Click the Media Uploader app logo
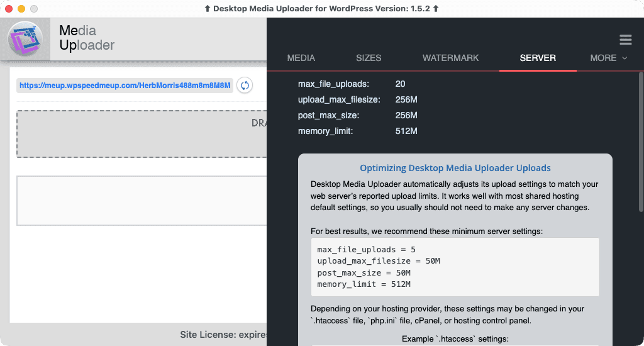Viewport: 644px width, 346px height. (x=25, y=39)
